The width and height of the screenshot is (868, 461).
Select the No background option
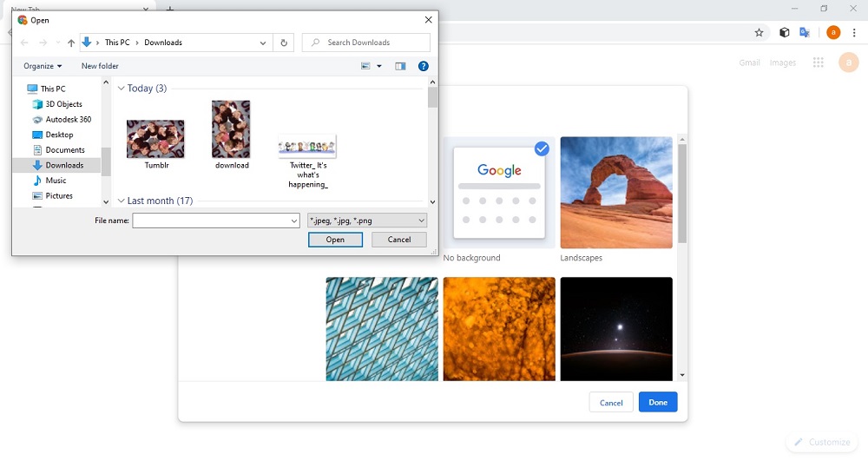499,193
